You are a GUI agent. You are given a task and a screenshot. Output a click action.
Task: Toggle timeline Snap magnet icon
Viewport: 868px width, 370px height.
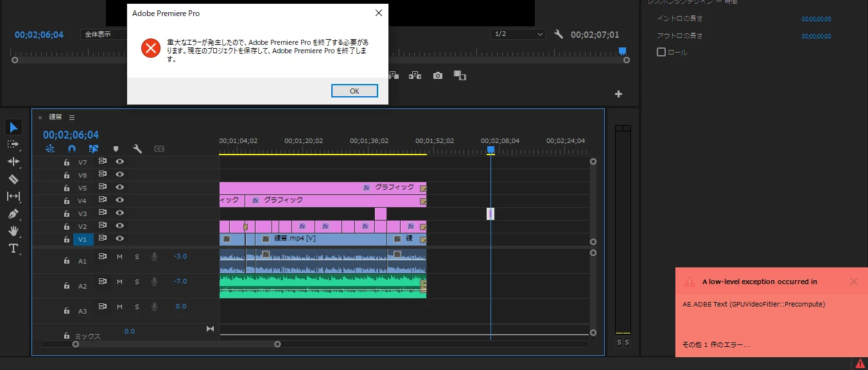pos(72,149)
